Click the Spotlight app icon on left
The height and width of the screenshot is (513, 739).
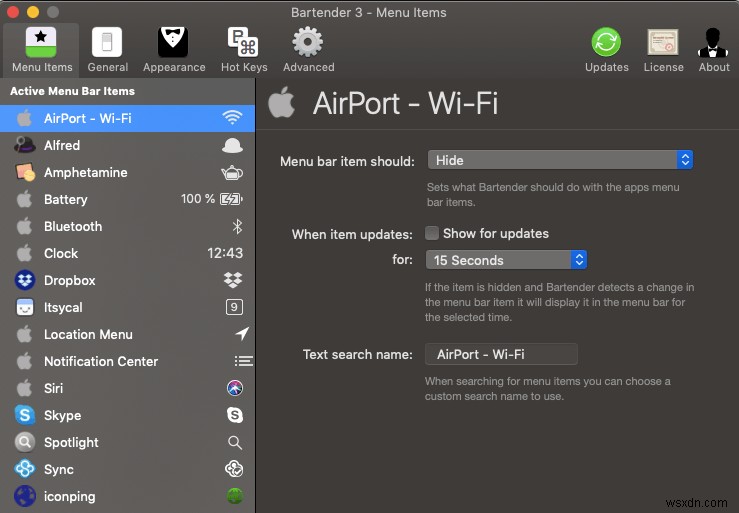25,442
